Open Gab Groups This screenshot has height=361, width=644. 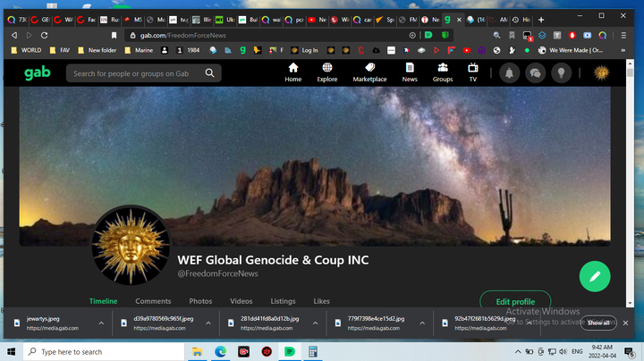coord(443,72)
